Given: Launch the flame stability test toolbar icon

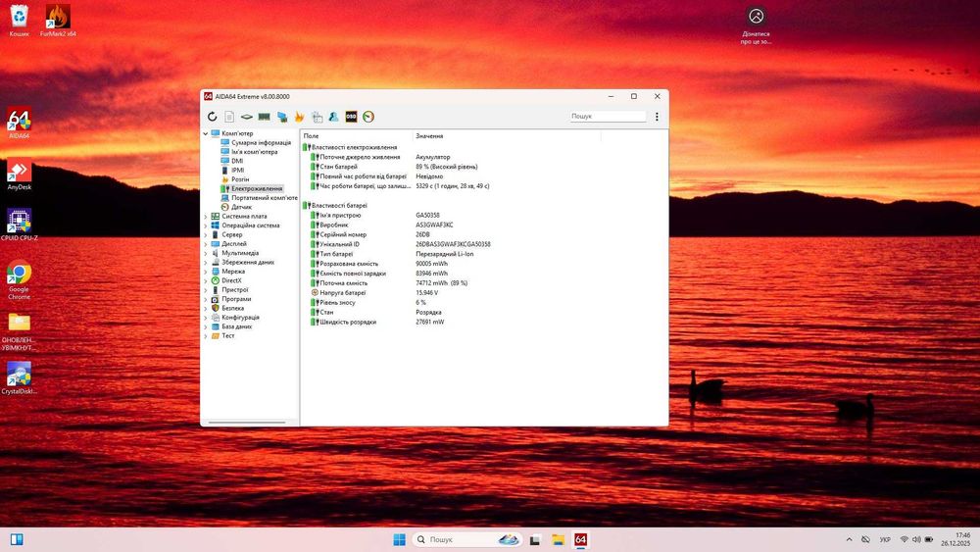Looking at the screenshot, I should [300, 117].
